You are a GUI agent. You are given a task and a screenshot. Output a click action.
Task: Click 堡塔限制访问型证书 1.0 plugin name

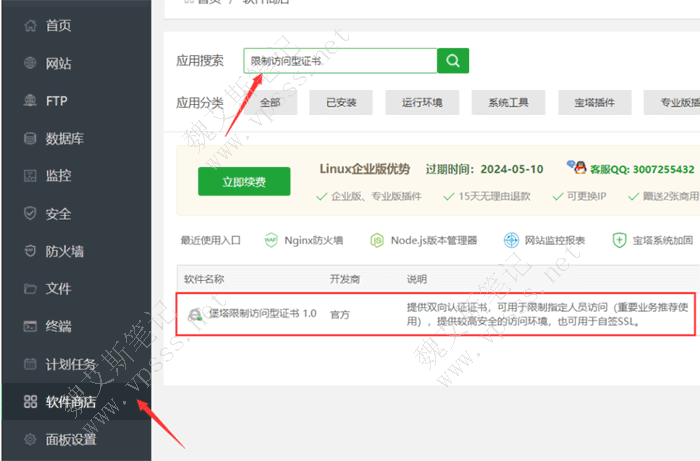tap(263, 314)
